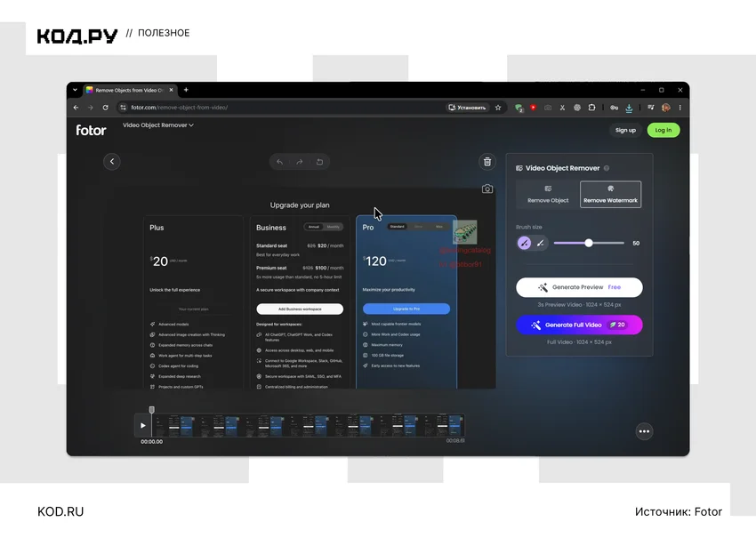The width and height of the screenshot is (756, 538).
Task: Close the Remove Objects from Video tab
Action: click(x=171, y=90)
